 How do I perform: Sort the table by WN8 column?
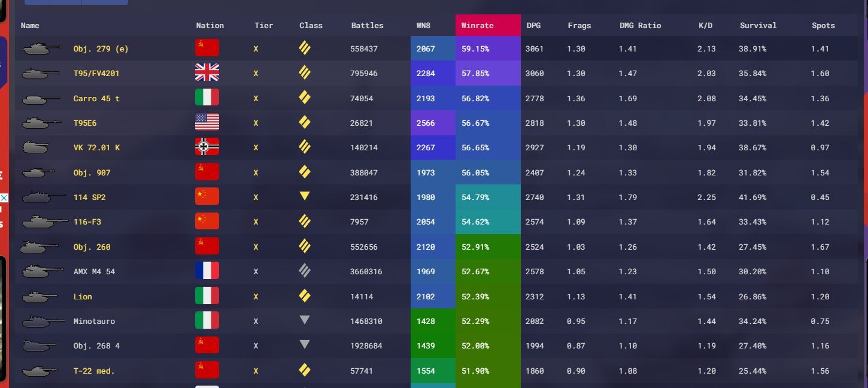423,25
